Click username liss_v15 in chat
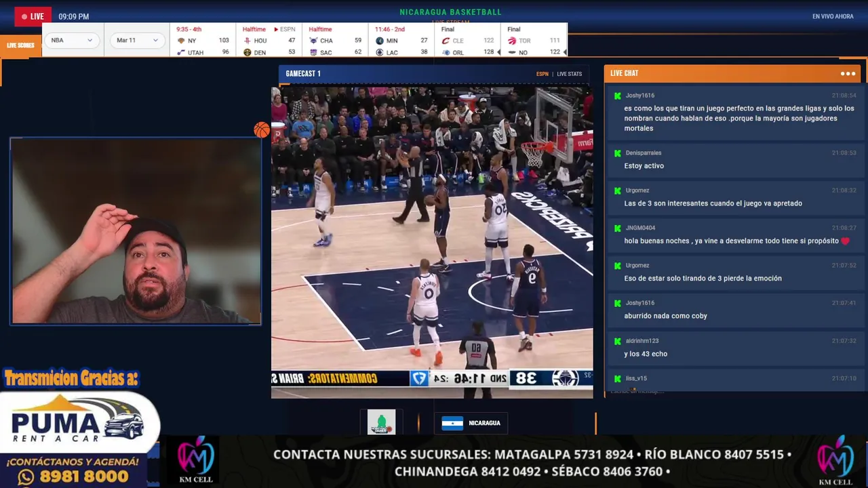The height and width of the screenshot is (488, 868). coord(636,378)
